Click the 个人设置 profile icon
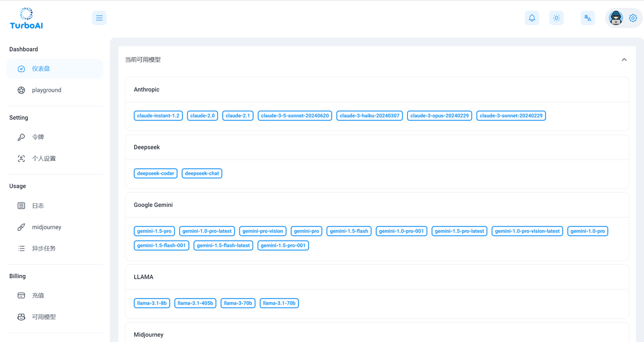The image size is (644, 342). (x=21, y=159)
